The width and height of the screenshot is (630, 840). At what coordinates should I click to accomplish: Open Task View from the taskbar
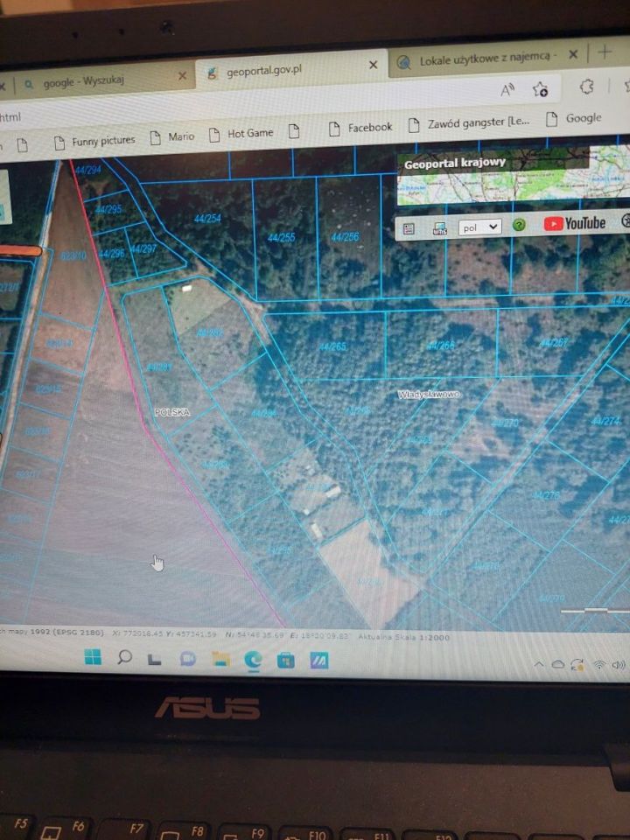tap(155, 658)
